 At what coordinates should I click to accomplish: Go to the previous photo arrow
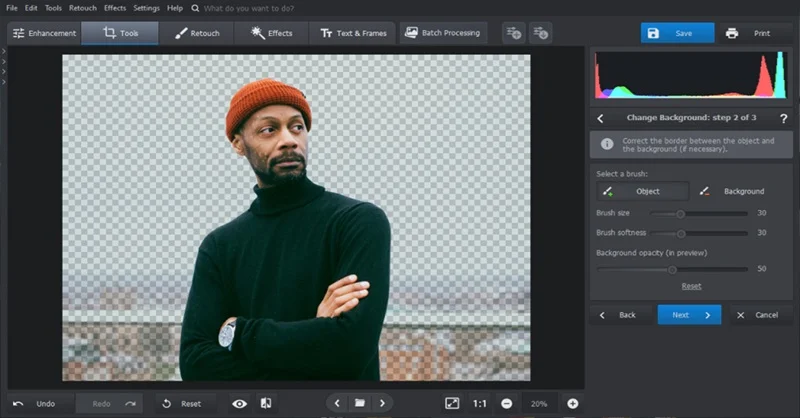click(x=337, y=403)
